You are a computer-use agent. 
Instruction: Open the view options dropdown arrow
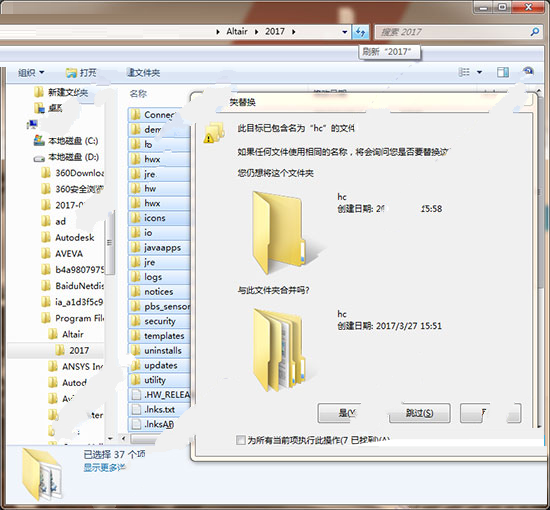coord(479,73)
